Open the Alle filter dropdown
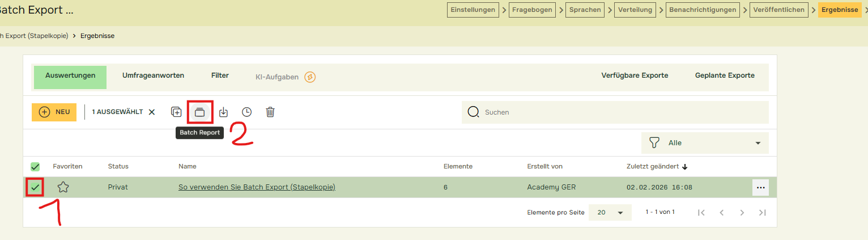This screenshot has width=868, height=240. 705,143
